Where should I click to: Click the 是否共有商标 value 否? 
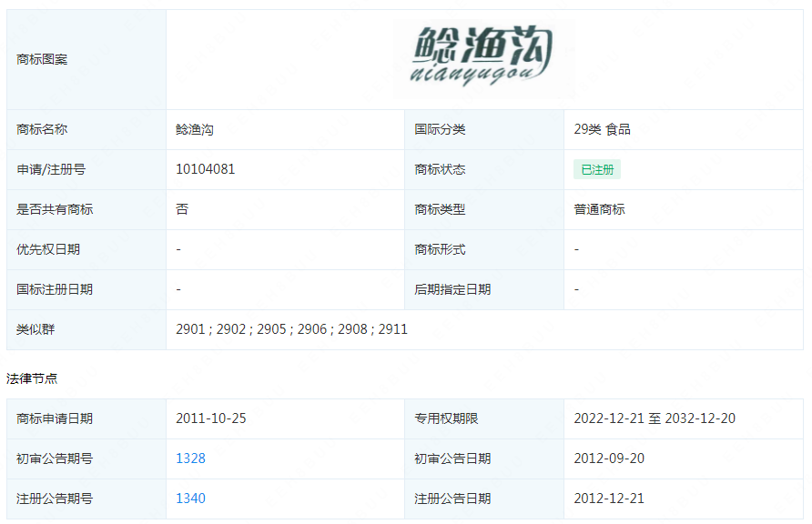click(x=182, y=209)
